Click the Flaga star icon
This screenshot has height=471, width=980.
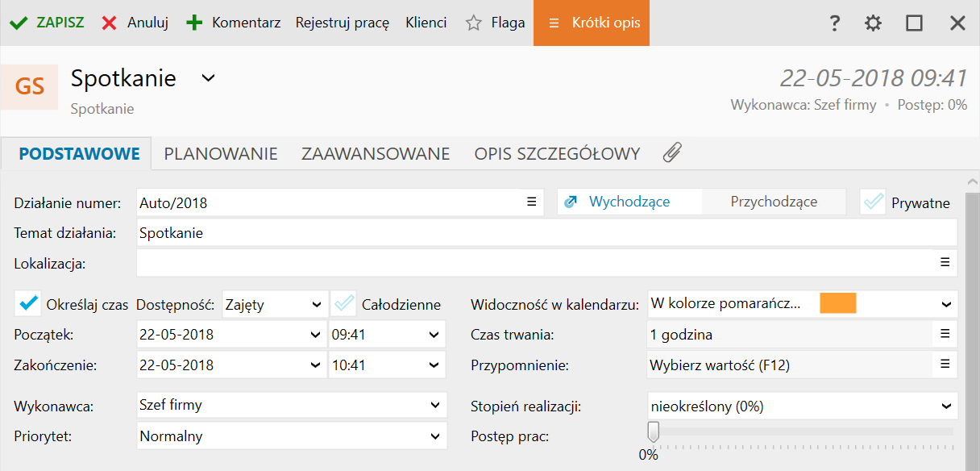(474, 23)
